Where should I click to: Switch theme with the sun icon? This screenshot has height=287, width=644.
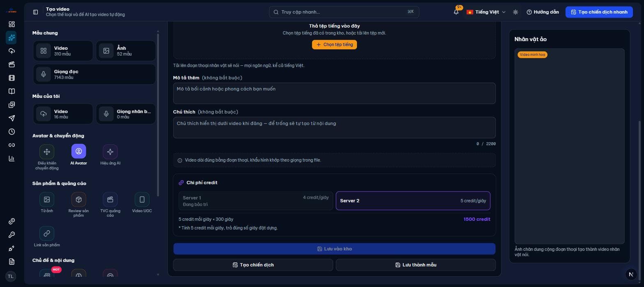[515, 12]
